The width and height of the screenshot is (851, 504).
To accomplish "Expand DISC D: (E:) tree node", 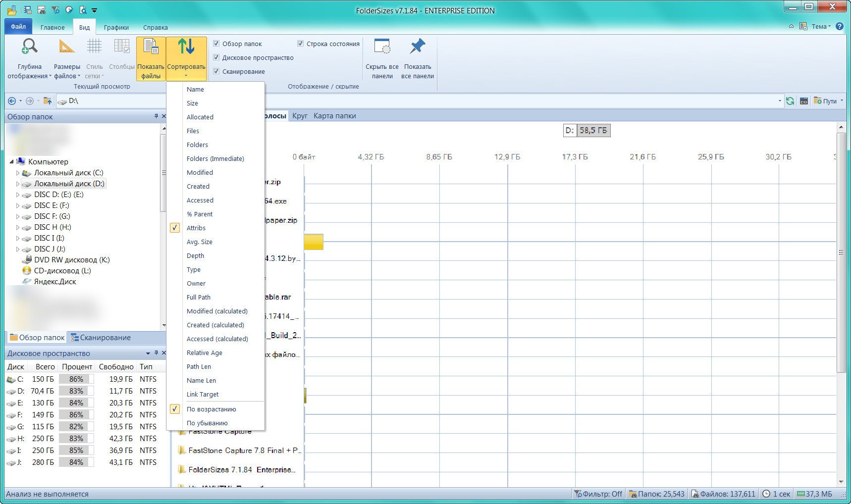I will click(x=17, y=195).
